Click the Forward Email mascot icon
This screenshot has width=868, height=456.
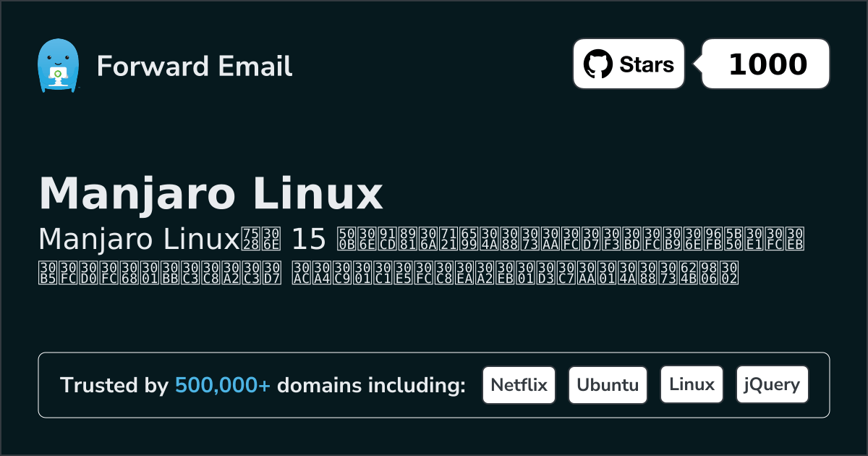(59, 65)
